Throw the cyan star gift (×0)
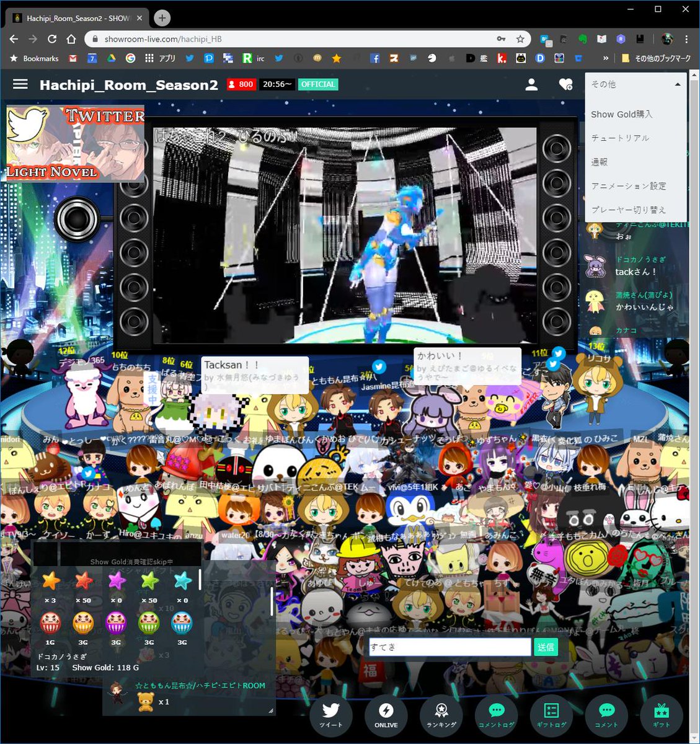The image size is (700, 744). (182, 581)
